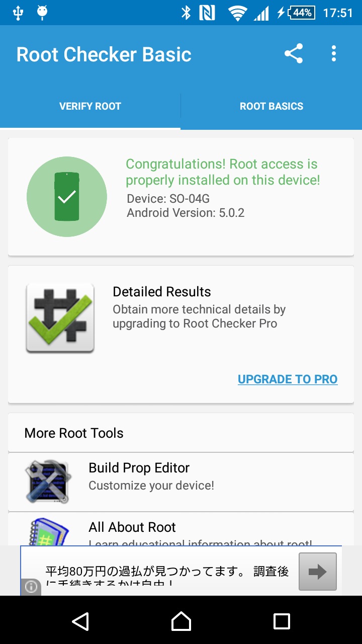Viewport: 362px width, 644px height.
Task: Open the three-dot overflow menu
Action: tap(333, 54)
